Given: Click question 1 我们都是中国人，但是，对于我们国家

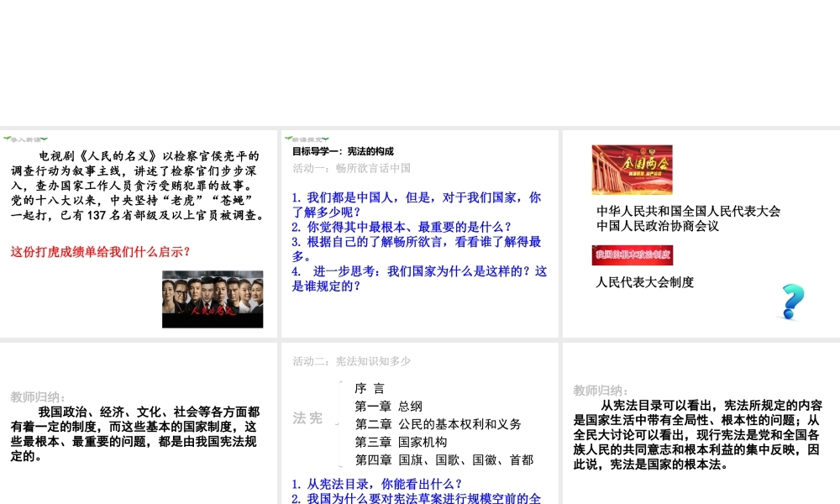Looking at the screenshot, I should click(417, 205).
